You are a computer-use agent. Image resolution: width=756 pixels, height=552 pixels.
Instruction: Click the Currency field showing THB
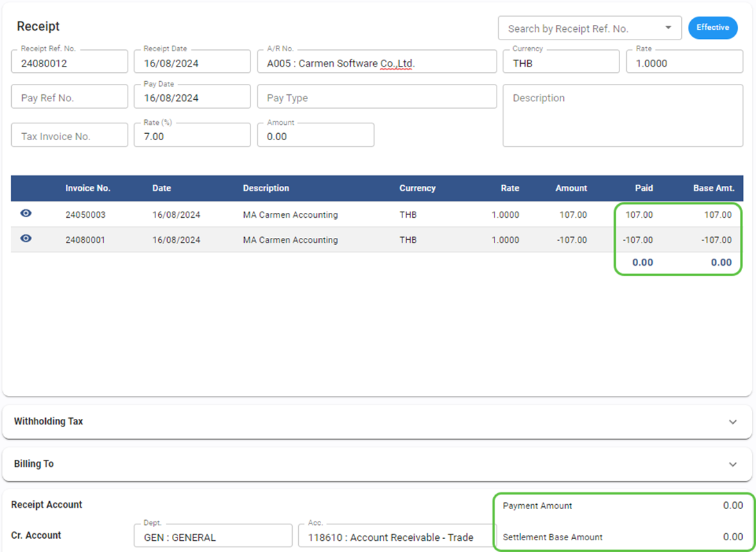point(560,62)
